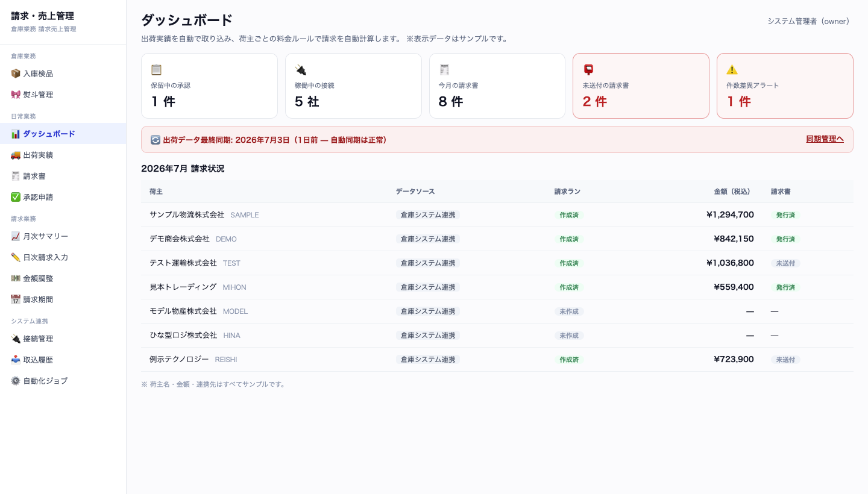Image resolution: width=868 pixels, height=494 pixels.
Task: Click 未送付 badge in 例示テクノロジー row
Action: pyautogui.click(x=785, y=360)
